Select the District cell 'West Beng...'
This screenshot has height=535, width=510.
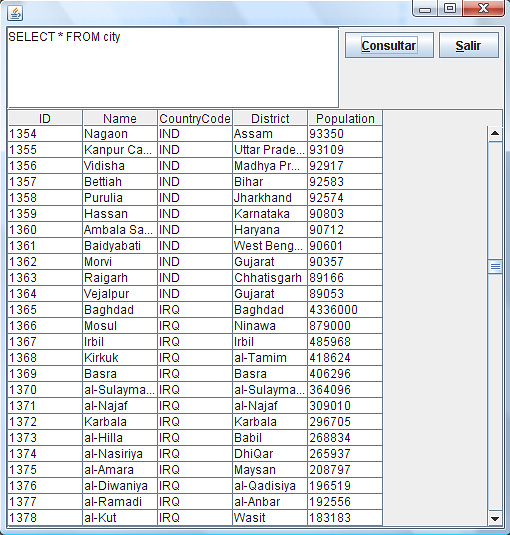pyautogui.click(x=270, y=246)
